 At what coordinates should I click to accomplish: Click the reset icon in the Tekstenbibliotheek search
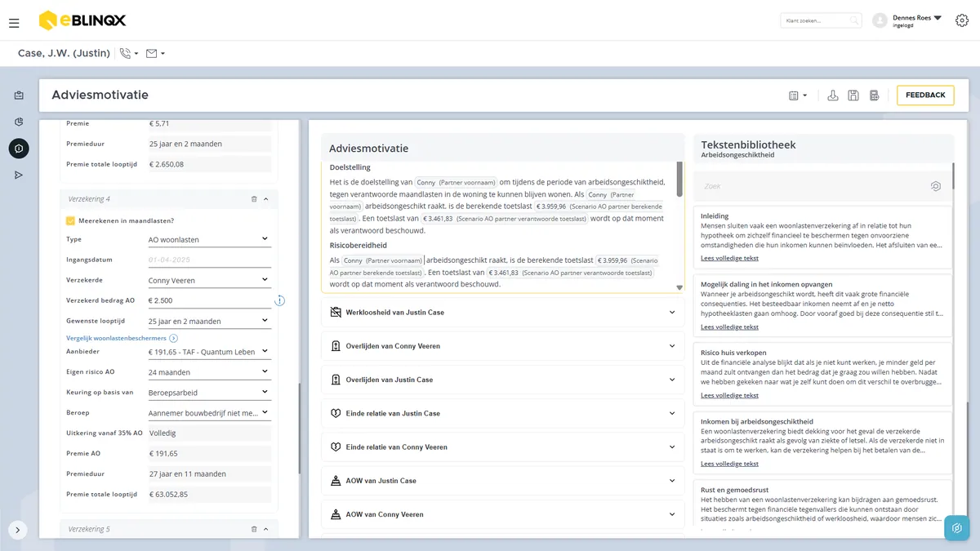(x=936, y=186)
